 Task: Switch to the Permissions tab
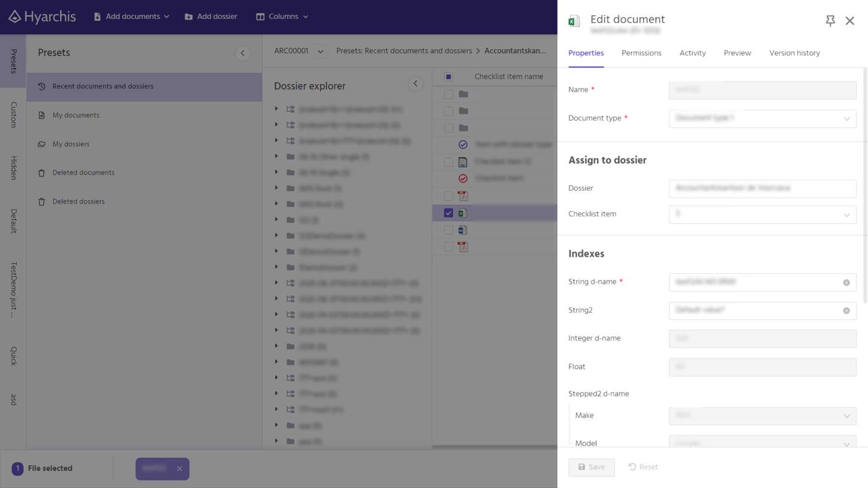pos(641,53)
